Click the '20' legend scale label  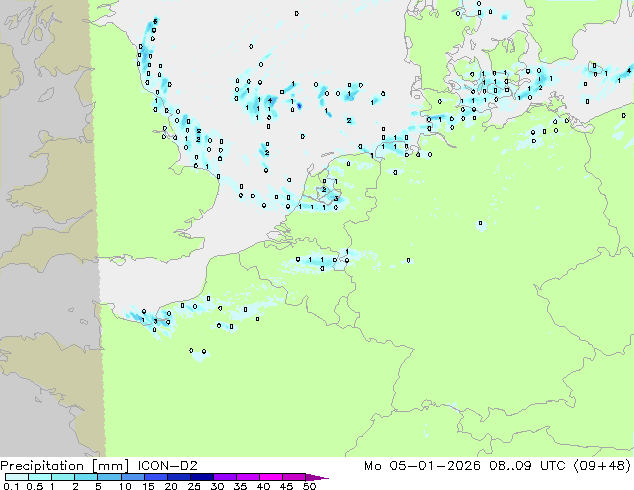coord(171,486)
